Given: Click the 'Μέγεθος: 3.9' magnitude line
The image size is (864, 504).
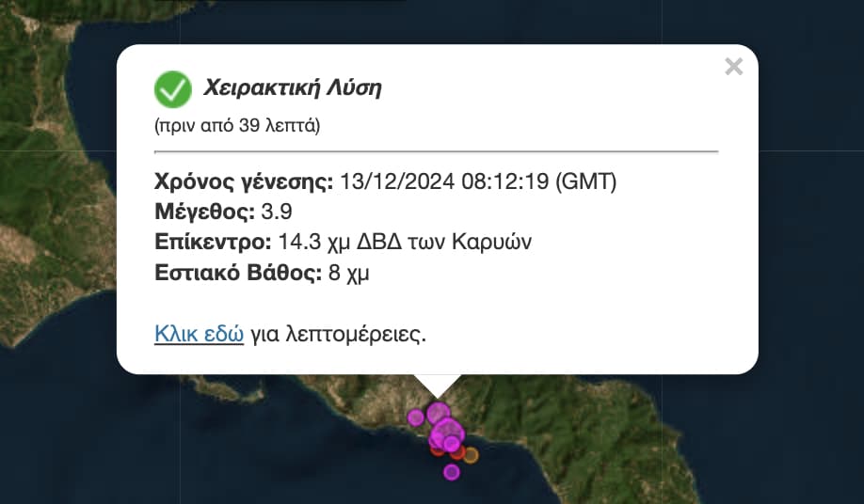Looking at the screenshot, I should coord(223,212).
